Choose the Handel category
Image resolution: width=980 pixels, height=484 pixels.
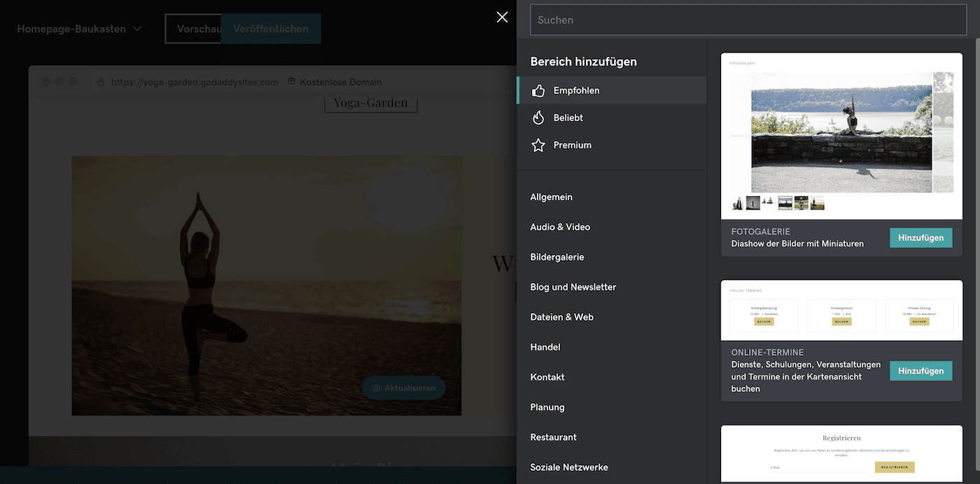click(x=545, y=347)
